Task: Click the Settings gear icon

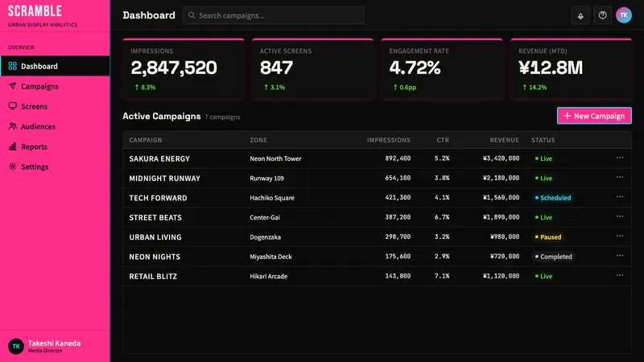Action: coord(13,167)
